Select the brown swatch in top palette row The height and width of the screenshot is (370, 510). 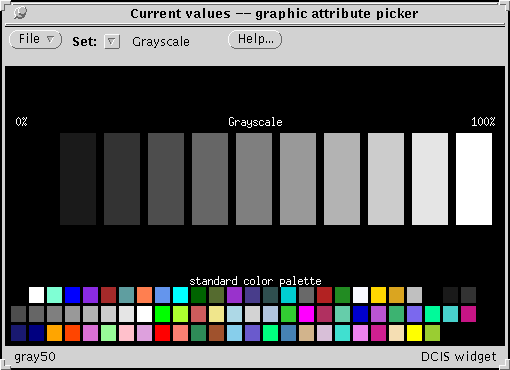[x=108, y=295]
